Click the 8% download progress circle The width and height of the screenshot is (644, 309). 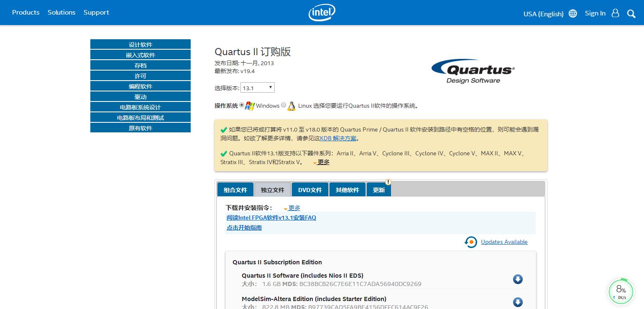coord(621,291)
